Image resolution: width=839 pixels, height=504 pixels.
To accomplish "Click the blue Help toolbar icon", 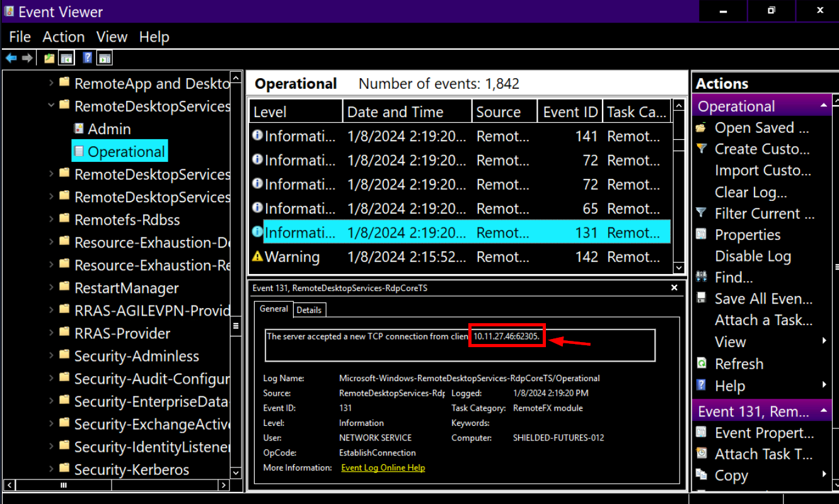I will pos(88,58).
